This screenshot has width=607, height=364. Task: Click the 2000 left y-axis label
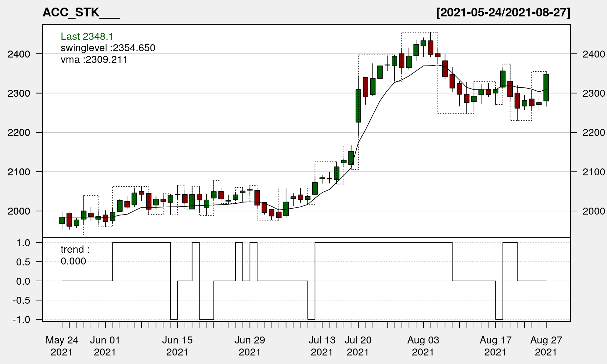pos(19,211)
